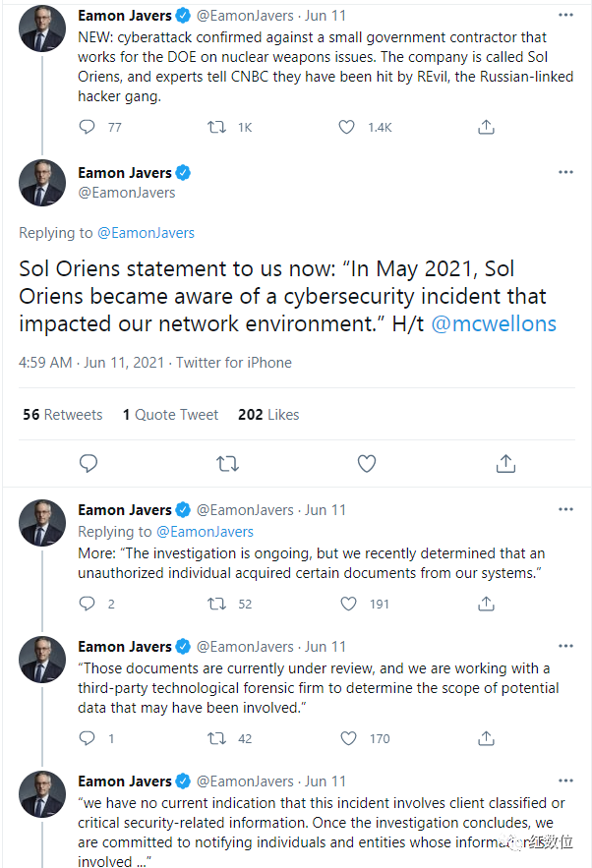This screenshot has height=868, width=592.
Task: Like the main Sol Oriens statement tweet
Action: point(367,463)
